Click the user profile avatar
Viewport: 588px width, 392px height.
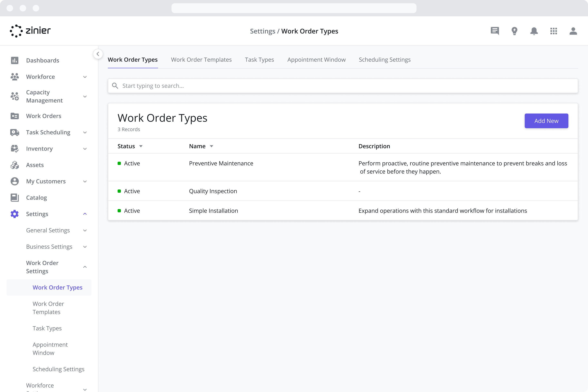point(573,31)
